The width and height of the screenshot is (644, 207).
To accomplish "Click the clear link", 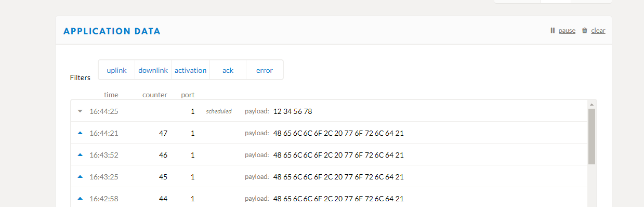I will (x=598, y=31).
